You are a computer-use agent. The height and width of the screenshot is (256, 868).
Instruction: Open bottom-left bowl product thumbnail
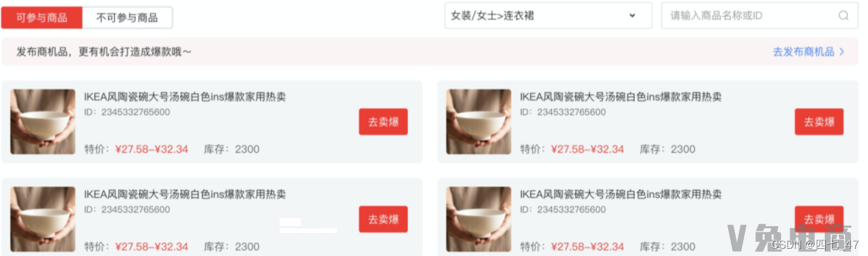pyautogui.click(x=42, y=219)
